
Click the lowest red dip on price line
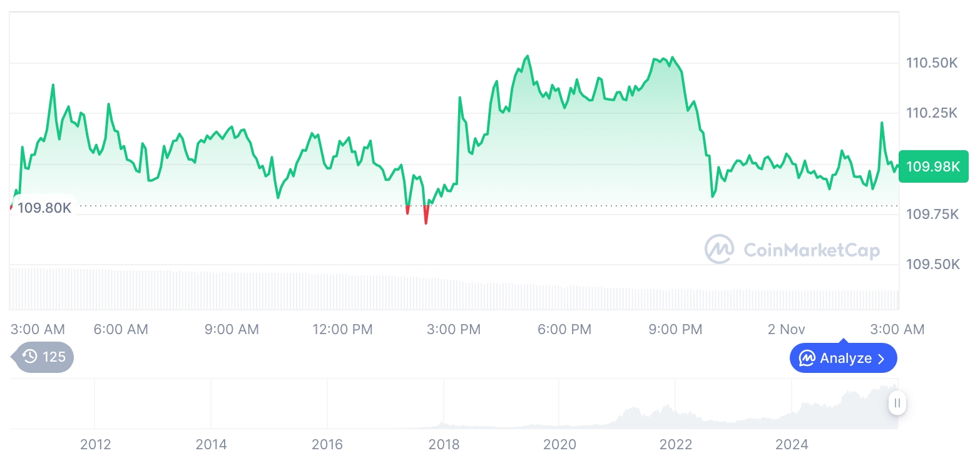coord(426,221)
